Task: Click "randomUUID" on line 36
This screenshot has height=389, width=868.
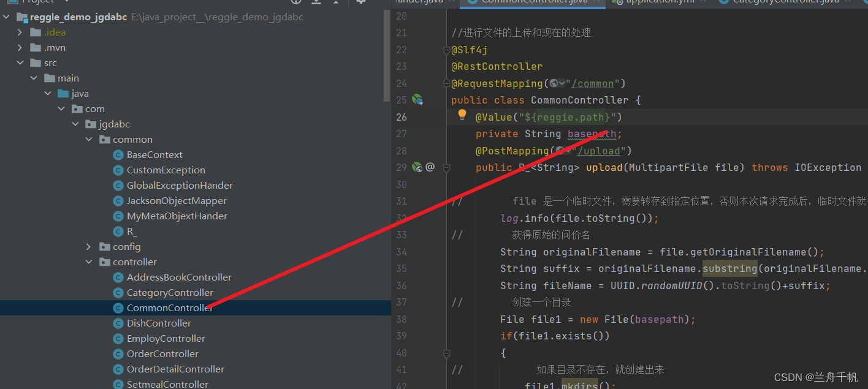Action: coord(672,285)
